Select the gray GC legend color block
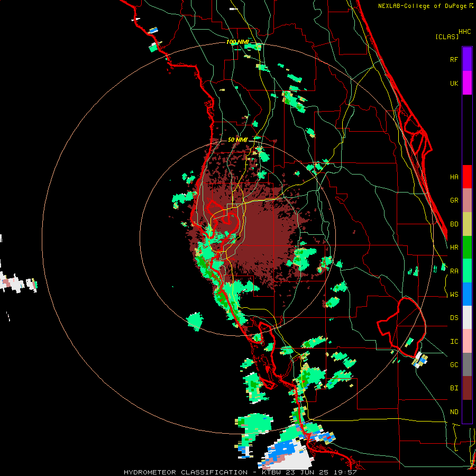This screenshot has width=476, height=476. tap(467, 364)
